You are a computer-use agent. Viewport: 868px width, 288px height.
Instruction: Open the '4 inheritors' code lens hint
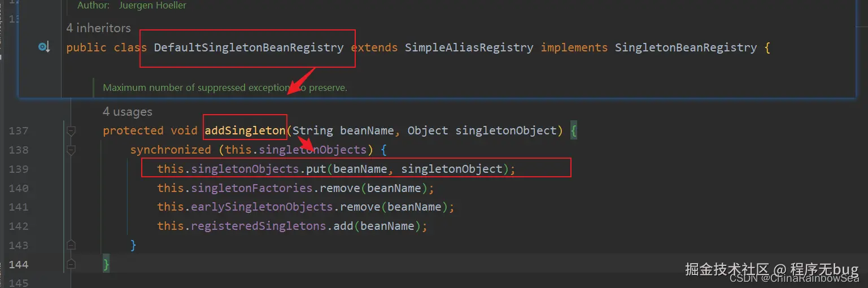(98, 28)
